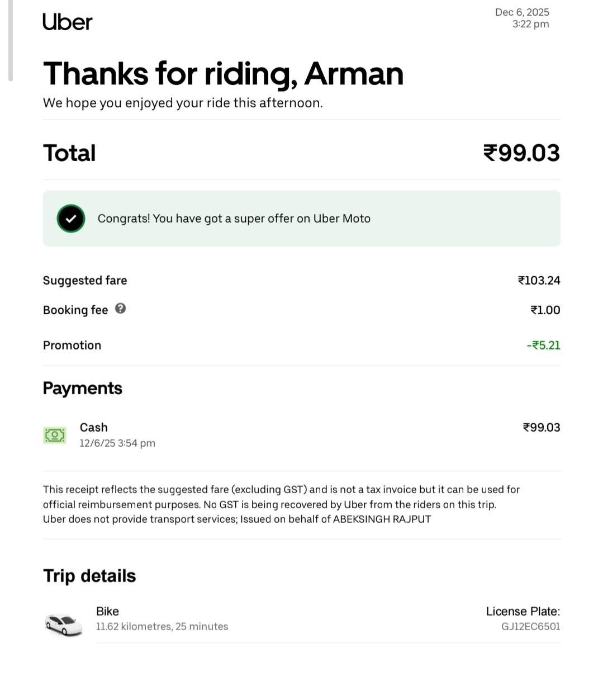
Task: Click the Total amount ₹99.03
Action: pyautogui.click(x=521, y=153)
